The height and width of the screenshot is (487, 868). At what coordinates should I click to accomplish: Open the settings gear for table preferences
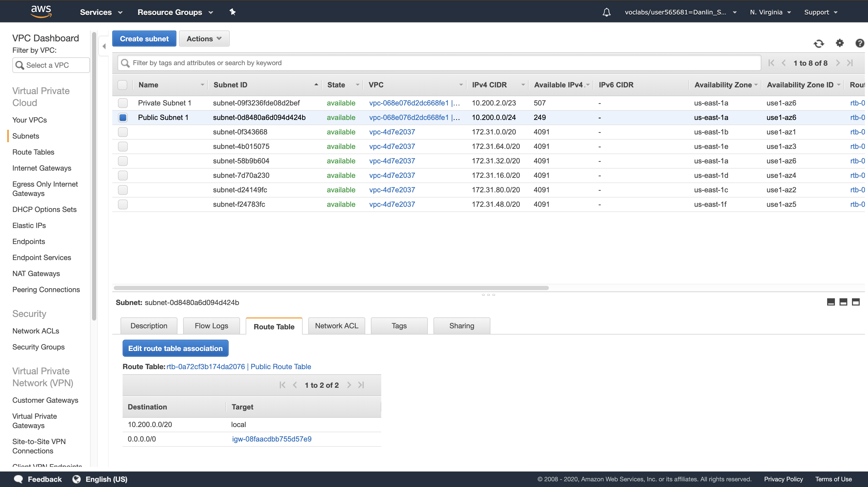coord(839,43)
